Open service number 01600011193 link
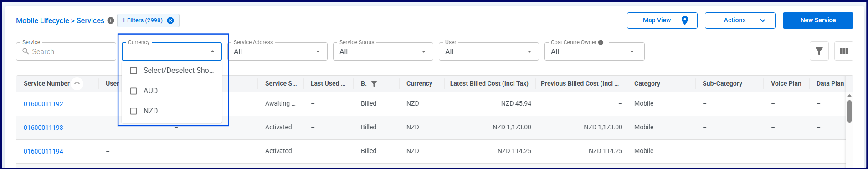This screenshot has width=868, height=169. 43,128
